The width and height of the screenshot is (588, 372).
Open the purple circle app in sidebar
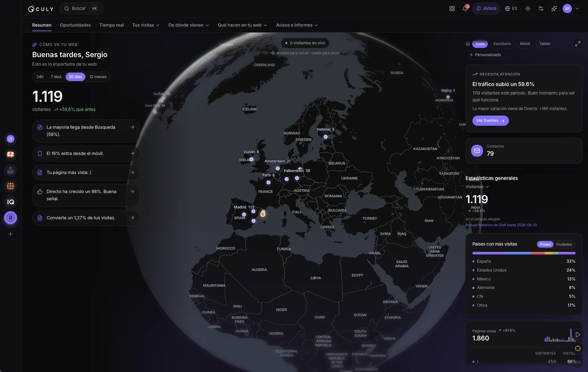pos(11,139)
